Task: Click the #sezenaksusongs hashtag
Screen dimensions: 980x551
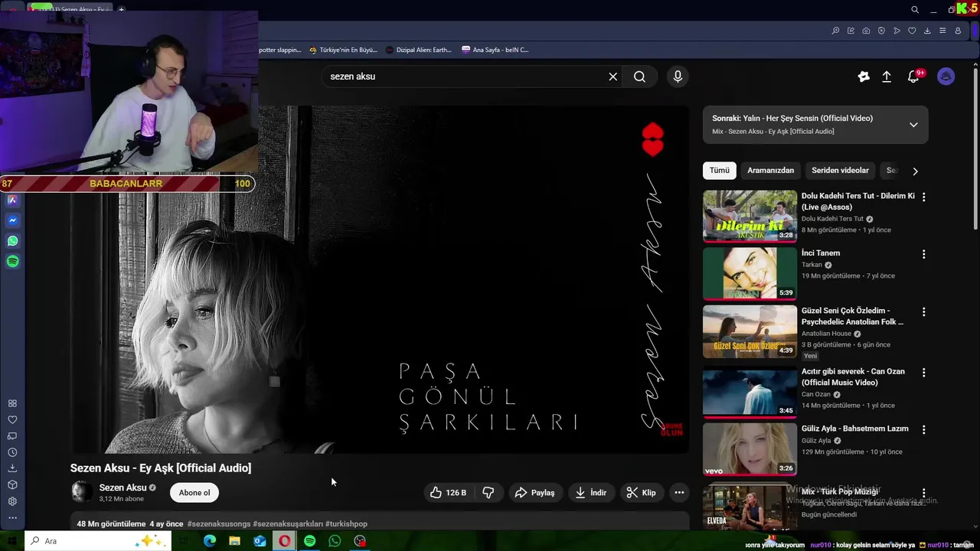Action: [218, 524]
